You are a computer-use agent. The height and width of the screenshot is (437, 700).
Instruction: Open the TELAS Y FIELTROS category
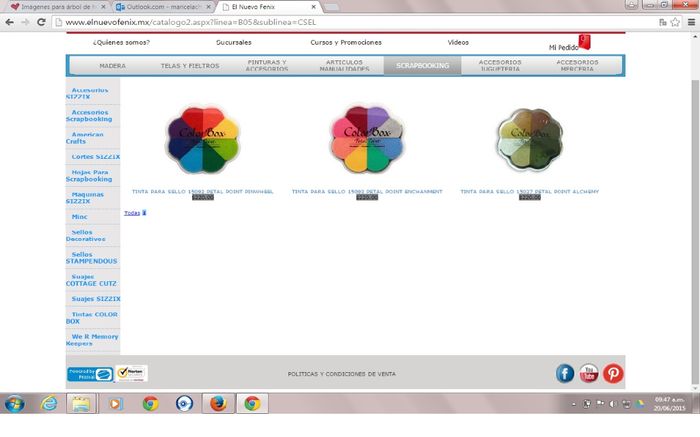point(190,66)
